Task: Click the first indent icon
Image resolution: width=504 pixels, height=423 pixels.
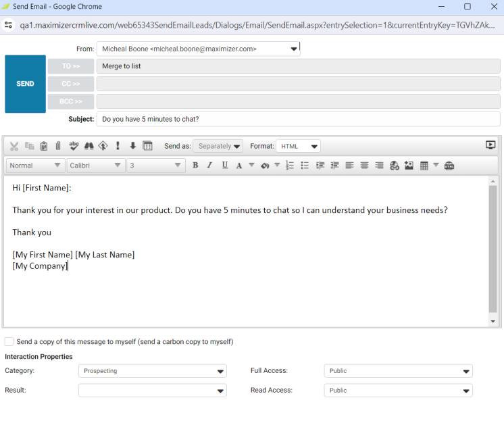Action: (x=320, y=166)
